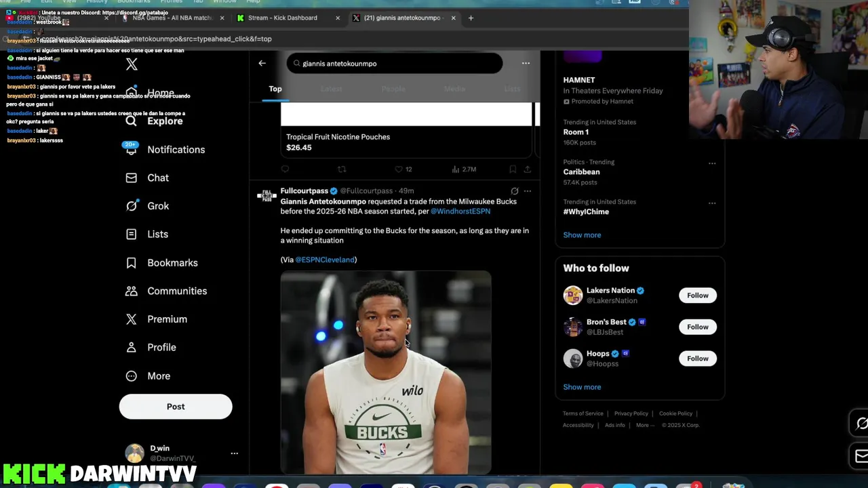Open Explore from the sidebar
The image size is (868, 488).
[155, 121]
